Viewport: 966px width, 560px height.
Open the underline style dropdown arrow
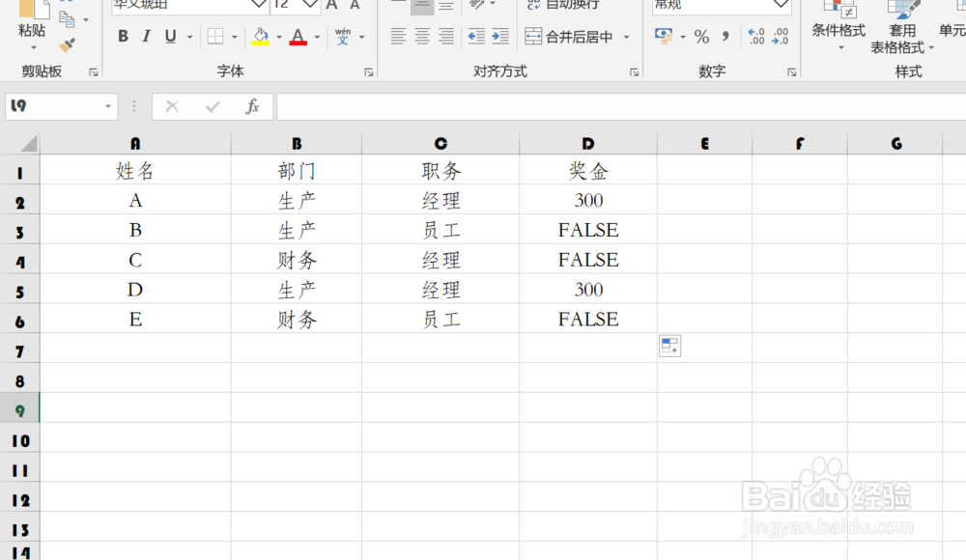189,37
